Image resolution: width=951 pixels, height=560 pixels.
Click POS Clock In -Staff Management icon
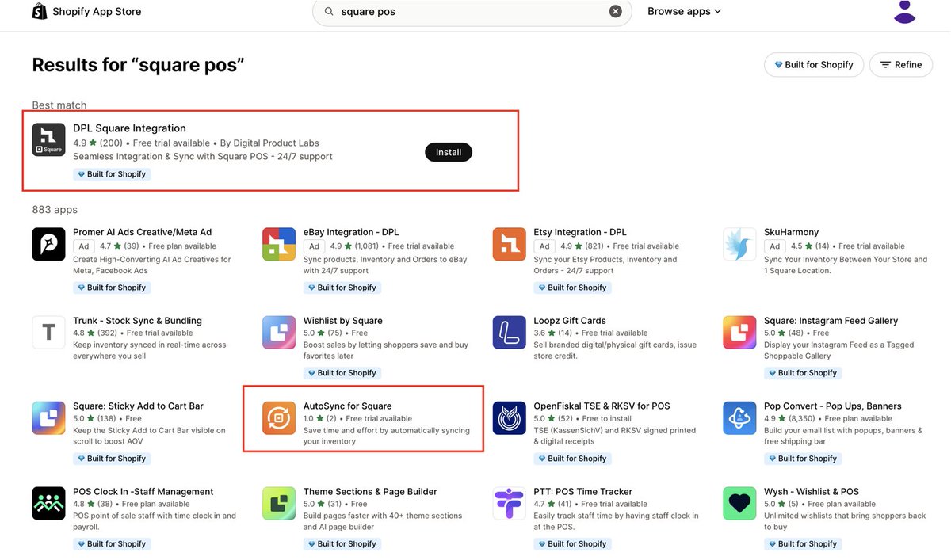48,504
